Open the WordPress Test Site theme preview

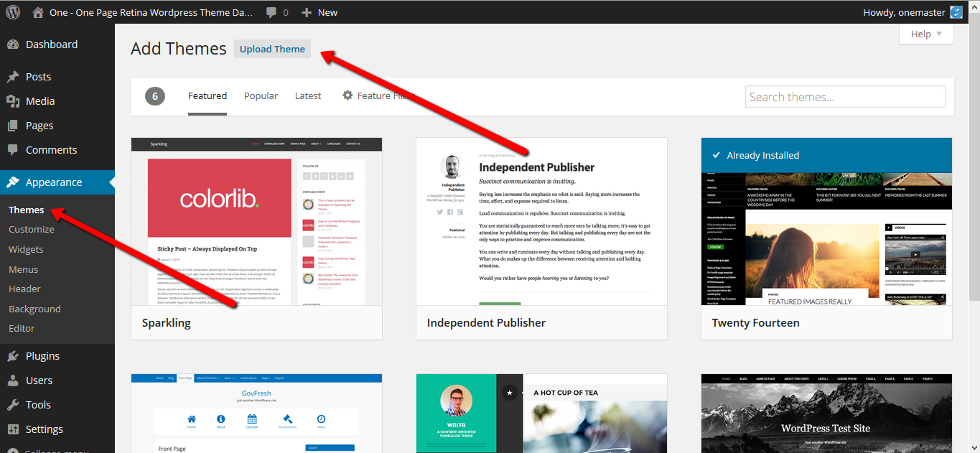[826, 414]
